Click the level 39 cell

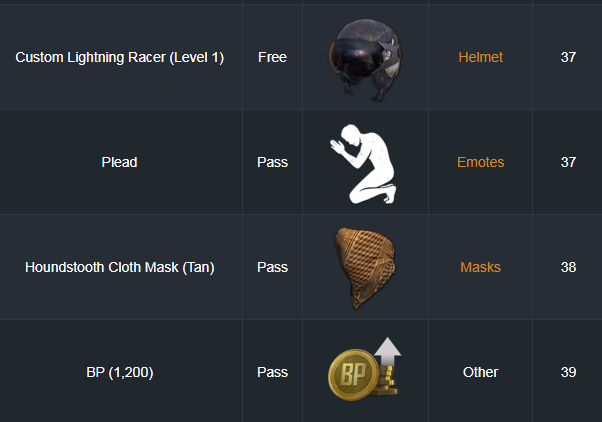(x=568, y=372)
